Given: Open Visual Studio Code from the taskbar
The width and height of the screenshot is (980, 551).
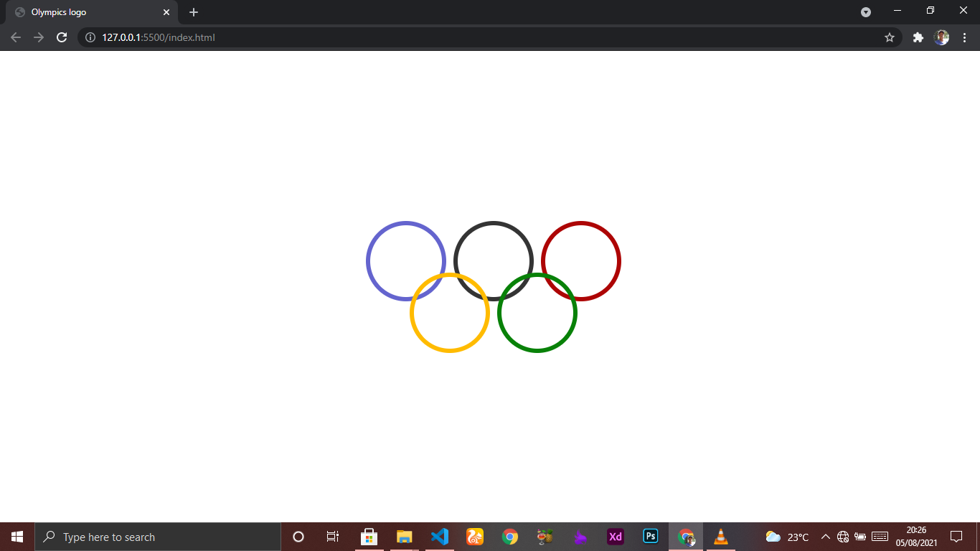Looking at the screenshot, I should tap(440, 537).
